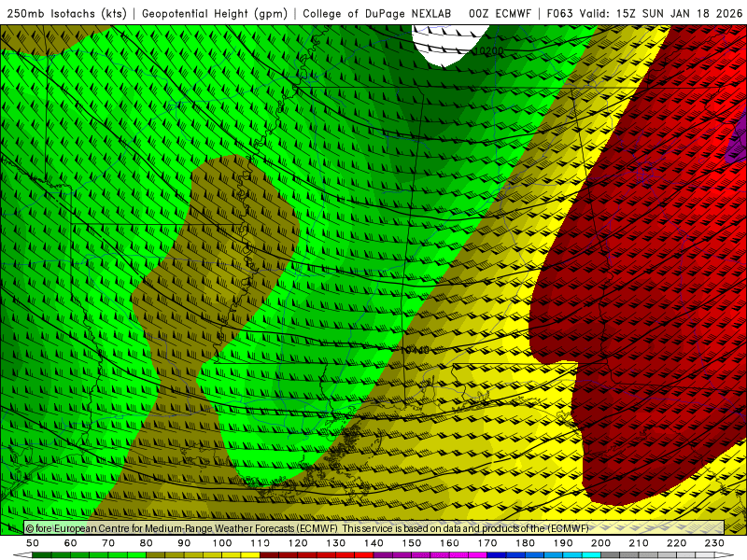Click the '210' colorbar value label
This screenshot has width=747, height=560.
[x=639, y=543]
